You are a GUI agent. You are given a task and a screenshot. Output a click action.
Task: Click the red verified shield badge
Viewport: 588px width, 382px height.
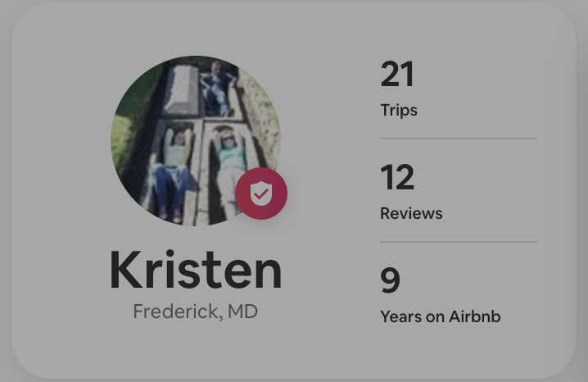pyautogui.click(x=261, y=195)
